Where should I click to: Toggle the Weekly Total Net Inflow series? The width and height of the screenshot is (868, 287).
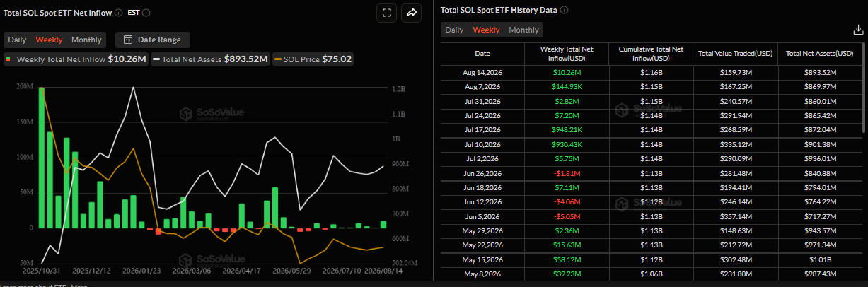(76, 59)
